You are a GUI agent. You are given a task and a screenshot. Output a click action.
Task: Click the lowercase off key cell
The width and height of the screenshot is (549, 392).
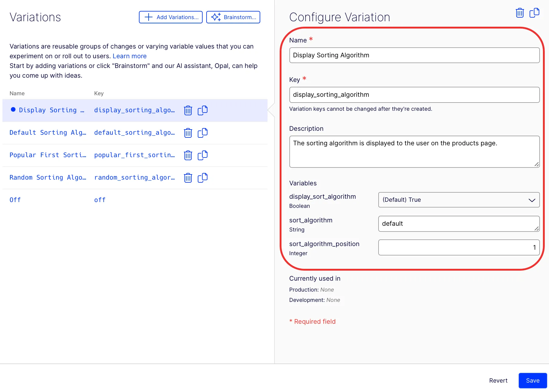[x=100, y=200]
